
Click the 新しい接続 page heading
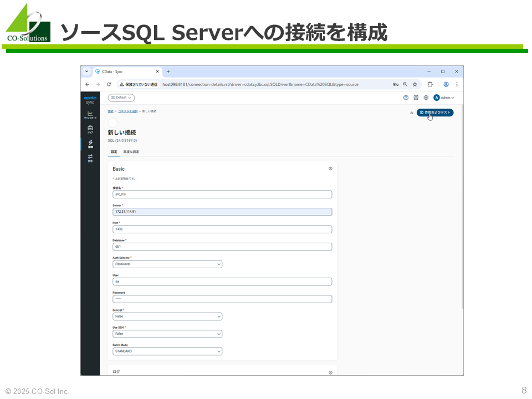(122, 132)
